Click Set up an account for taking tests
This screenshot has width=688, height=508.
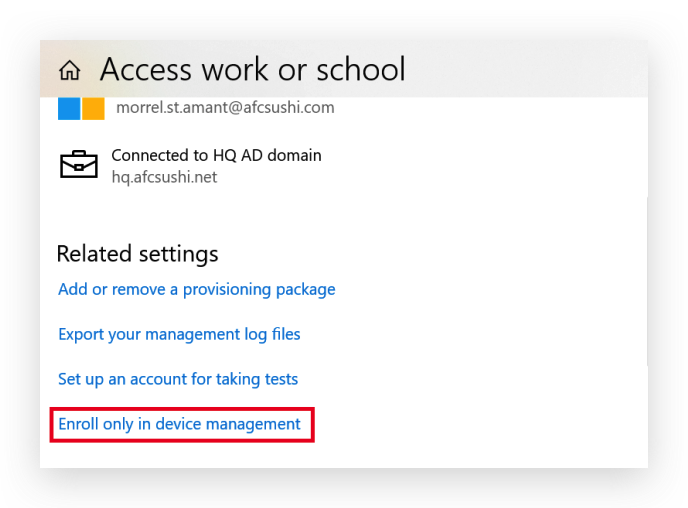tap(178, 379)
